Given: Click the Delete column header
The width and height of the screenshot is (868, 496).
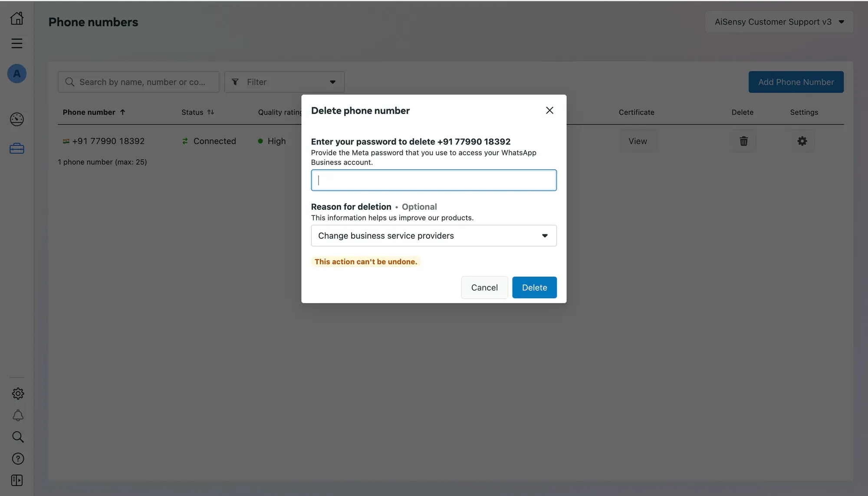Looking at the screenshot, I should (x=742, y=112).
